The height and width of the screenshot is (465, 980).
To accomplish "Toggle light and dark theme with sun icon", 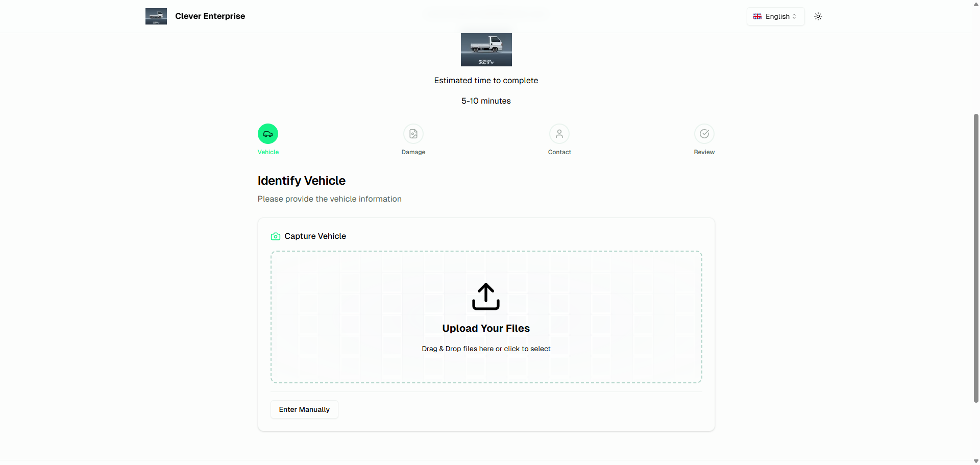I will click(x=818, y=16).
